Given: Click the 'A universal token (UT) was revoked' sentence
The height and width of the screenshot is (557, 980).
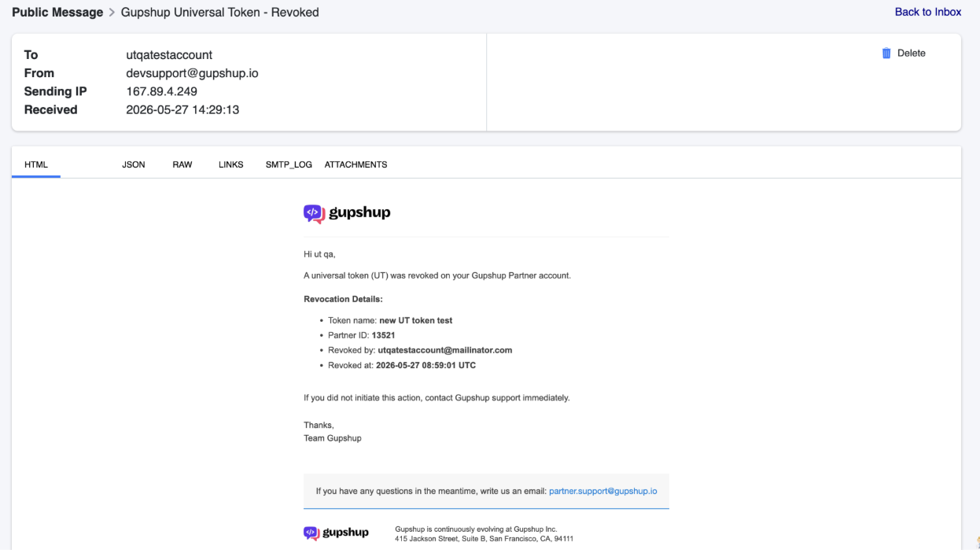Looking at the screenshot, I should pyautogui.click(x=437, y=276).
